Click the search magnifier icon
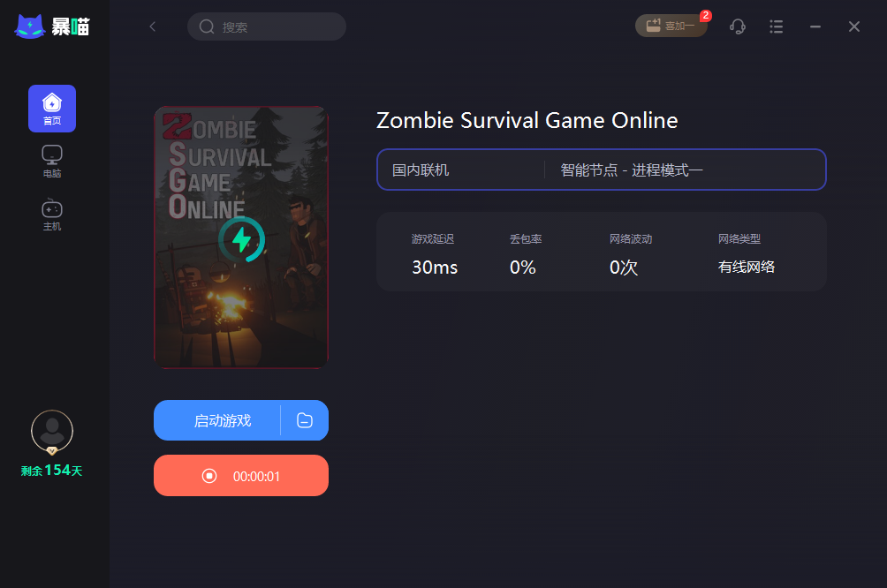The image size is (887, 588). pos(207,26)
